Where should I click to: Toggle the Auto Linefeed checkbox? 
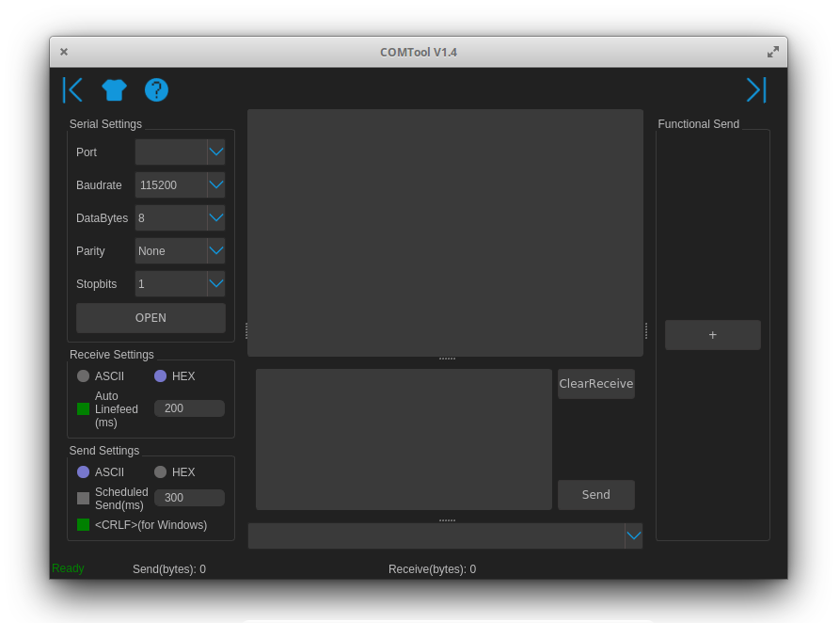point(83,408)
